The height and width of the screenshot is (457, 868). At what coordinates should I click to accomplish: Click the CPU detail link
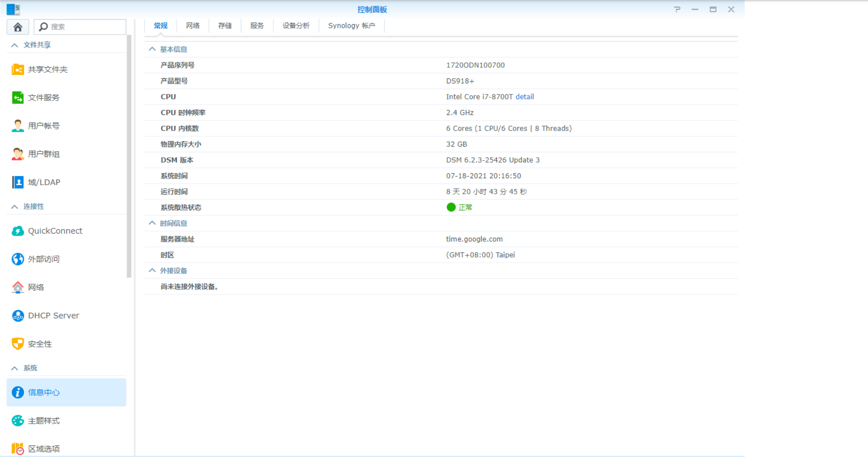(524, 96)
